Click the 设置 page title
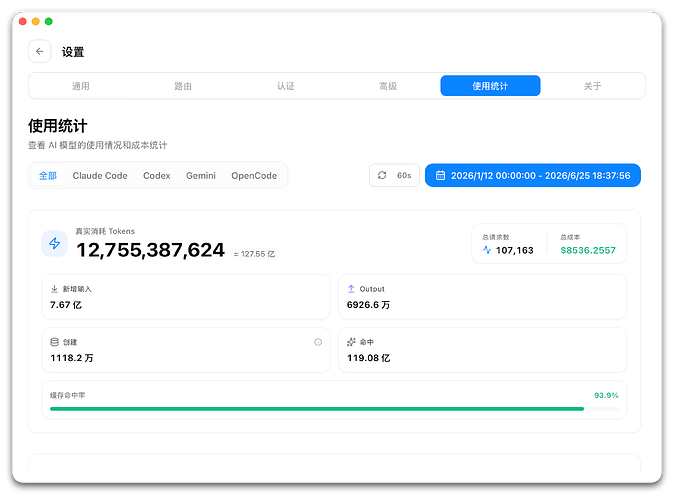The image size is (674, 499). pos(73,52)
